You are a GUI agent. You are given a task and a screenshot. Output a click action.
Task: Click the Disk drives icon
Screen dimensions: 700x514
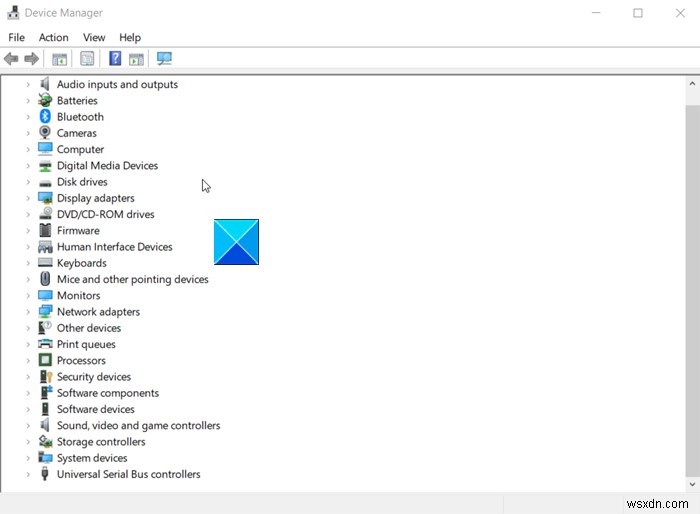click(45, 183)
